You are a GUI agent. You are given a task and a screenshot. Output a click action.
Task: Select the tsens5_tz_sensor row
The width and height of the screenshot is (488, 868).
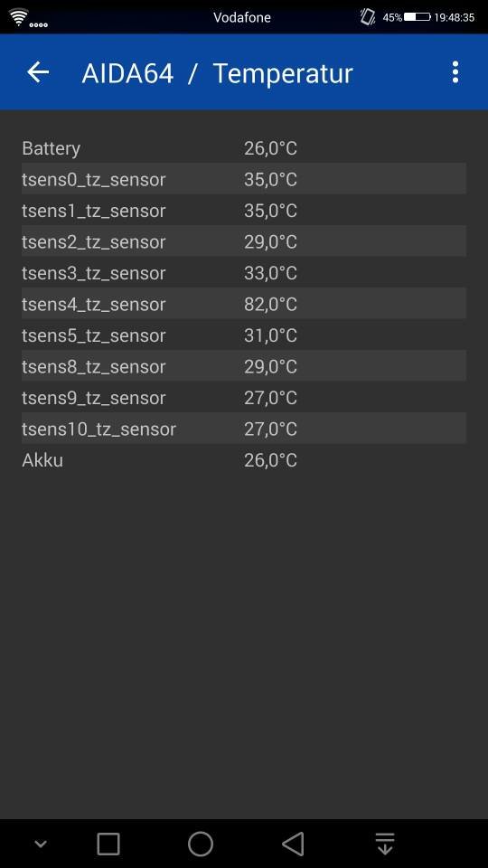coord(244,335)
